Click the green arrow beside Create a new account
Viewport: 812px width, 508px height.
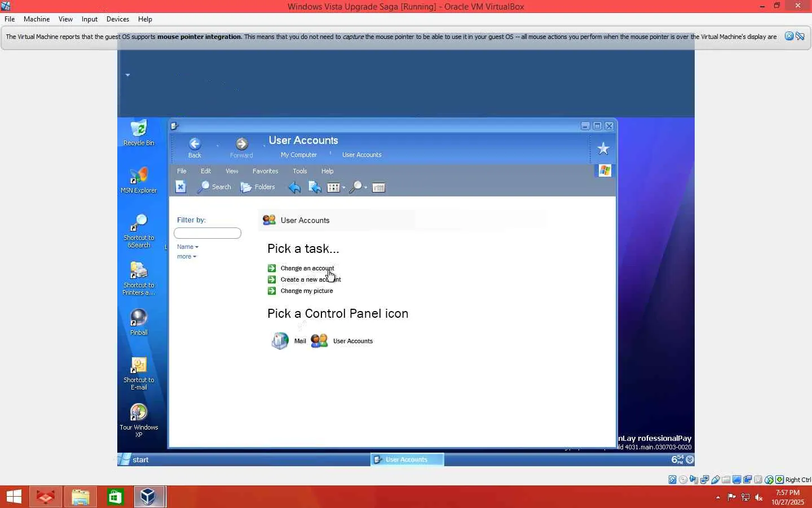click(x=272, y=279)
